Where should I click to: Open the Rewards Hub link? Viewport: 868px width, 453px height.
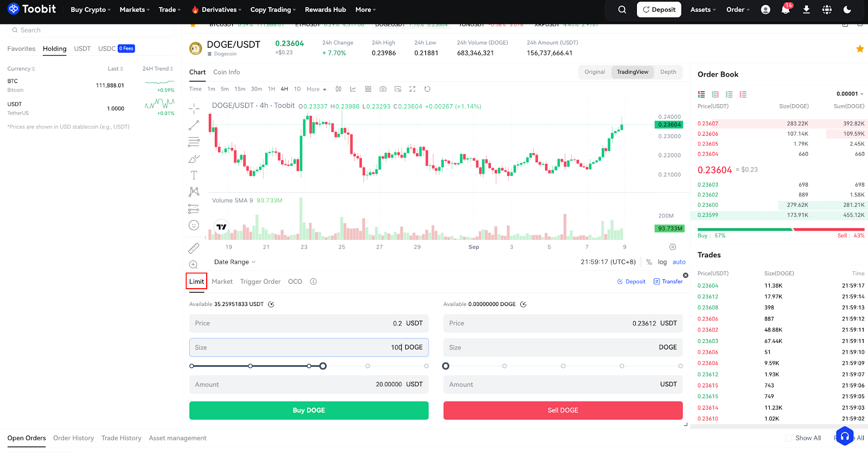tap(325, 10)
